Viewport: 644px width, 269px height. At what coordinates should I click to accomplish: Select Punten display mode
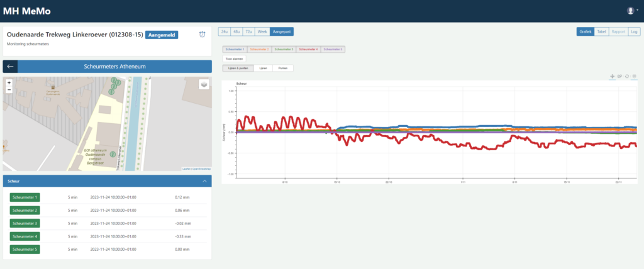click(x=283, y=68)
